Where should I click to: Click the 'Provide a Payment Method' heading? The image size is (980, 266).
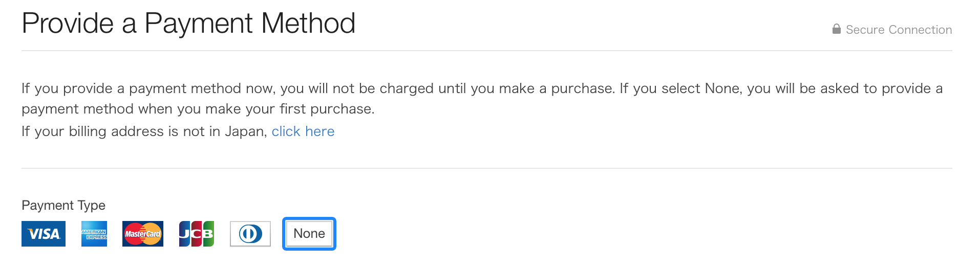(188, 24)
